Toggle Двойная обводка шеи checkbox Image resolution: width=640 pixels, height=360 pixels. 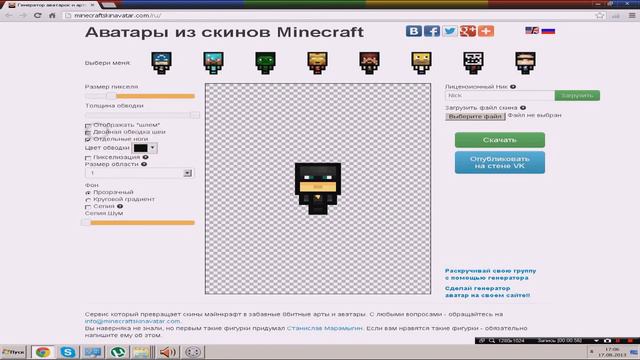(88, 132)
